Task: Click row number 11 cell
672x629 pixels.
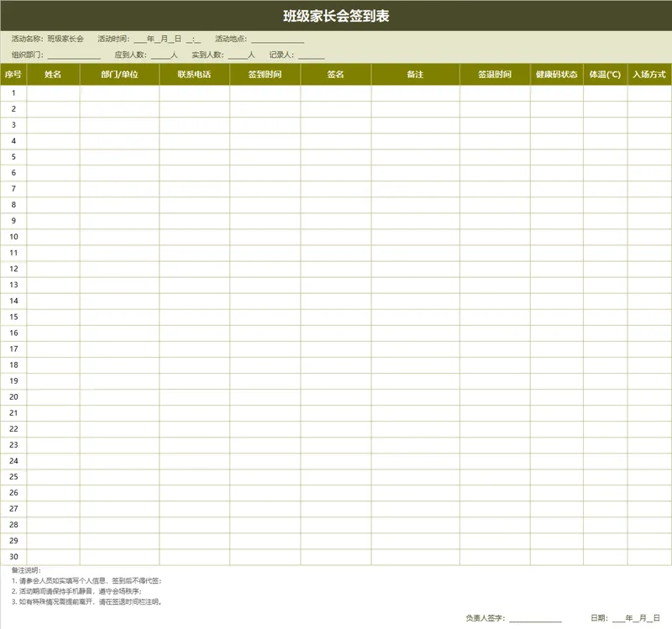Action: [13, 253]
